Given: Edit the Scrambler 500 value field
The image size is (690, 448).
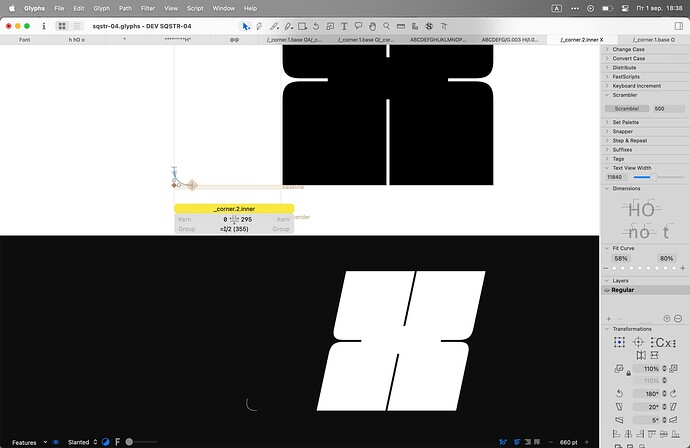Looking at the screenshot, I should click(668, 109).
